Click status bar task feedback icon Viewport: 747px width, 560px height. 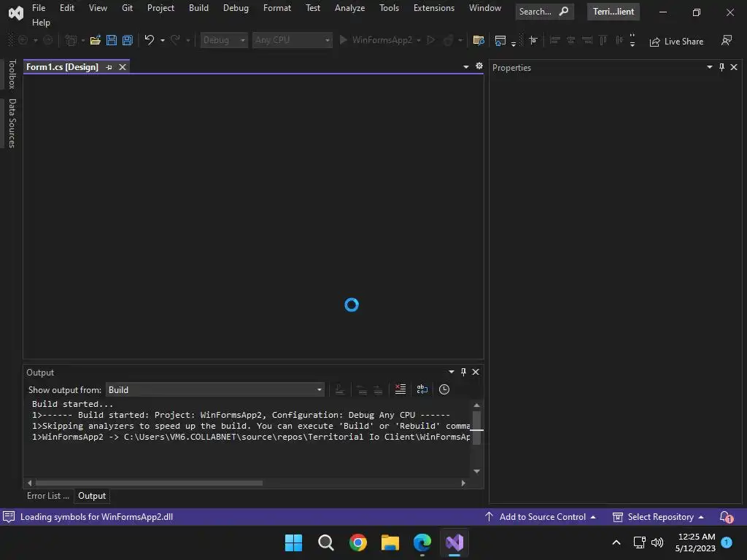tap(9, 517)
